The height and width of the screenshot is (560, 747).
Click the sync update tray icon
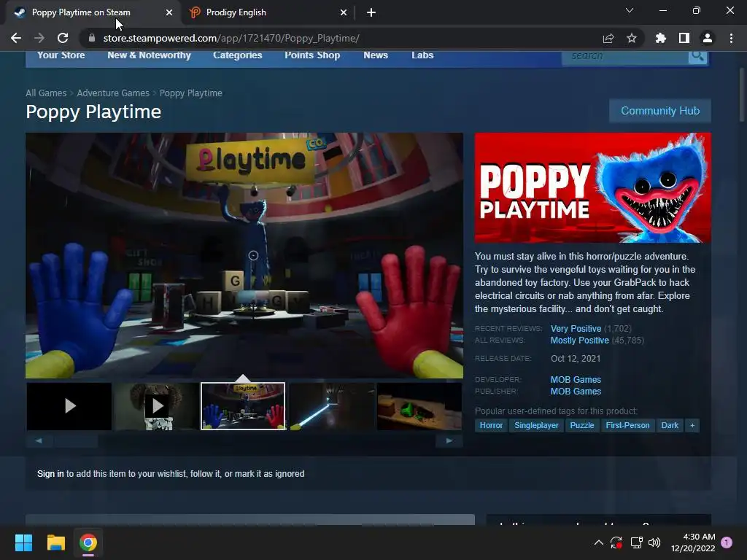(616, 542)
